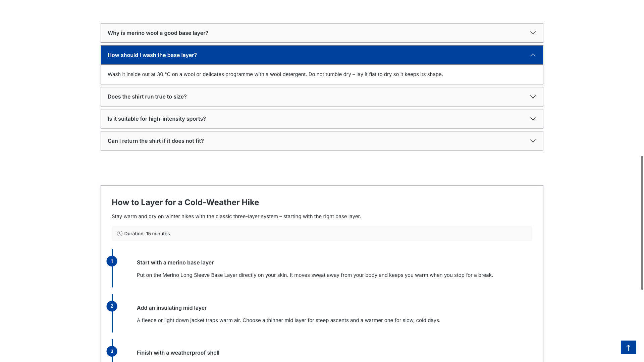This screenshot has width=644, height=362.
Task: Expand 'Does the shirt run true to size?'
Action: coord(322,97)
